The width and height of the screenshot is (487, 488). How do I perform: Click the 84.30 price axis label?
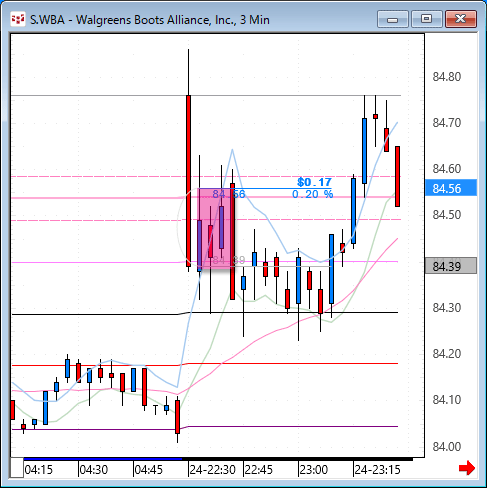[x=447, y=307]
